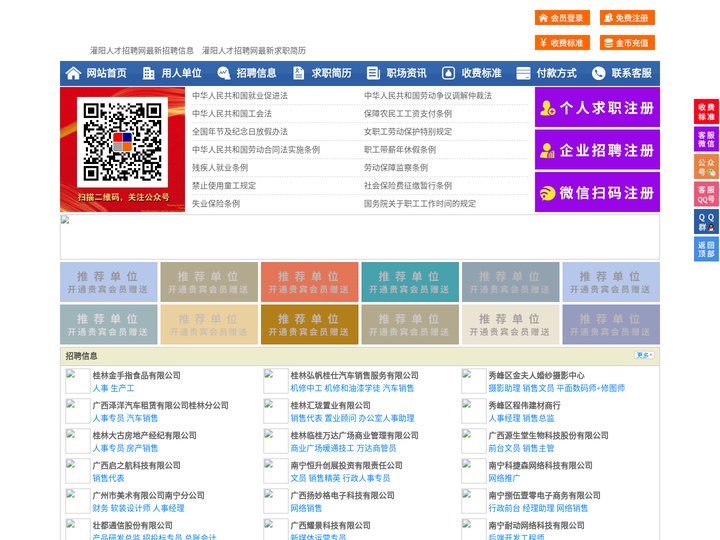The width and height of the screenshot is (720, 540).
Task: Open 社会保险费征缴暂行条例 link
Action: pyautogui.click(x=408, y=186)
